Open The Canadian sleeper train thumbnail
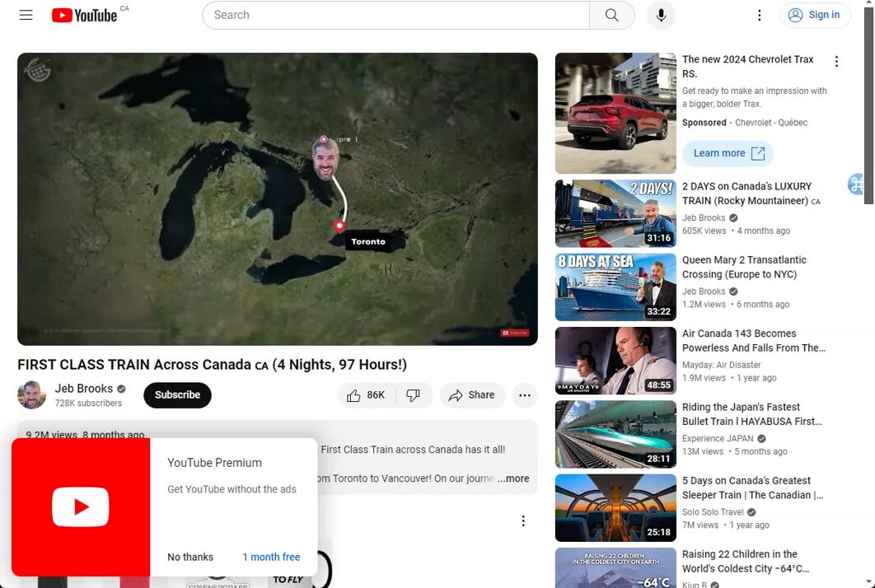875x588 pixels. click(615, 508)
